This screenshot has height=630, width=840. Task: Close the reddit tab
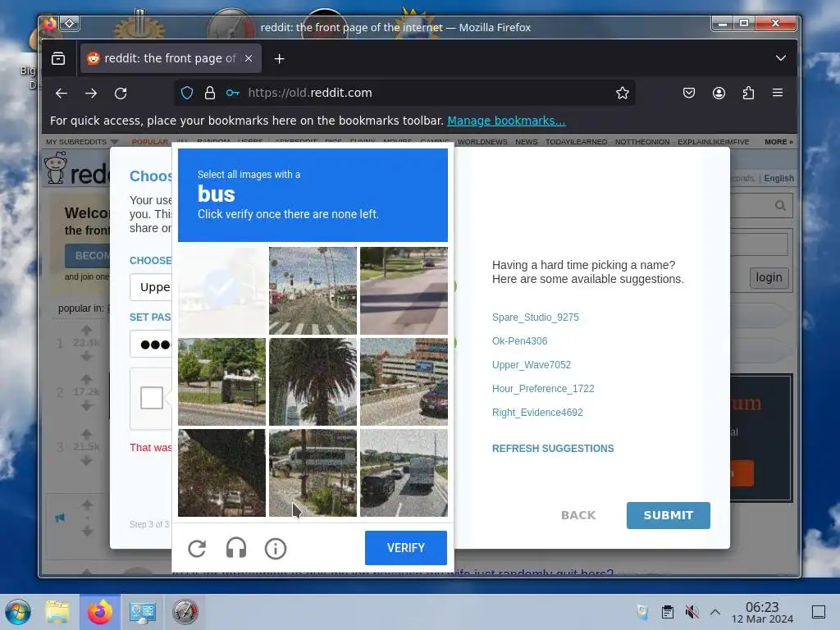click(249, 58)
